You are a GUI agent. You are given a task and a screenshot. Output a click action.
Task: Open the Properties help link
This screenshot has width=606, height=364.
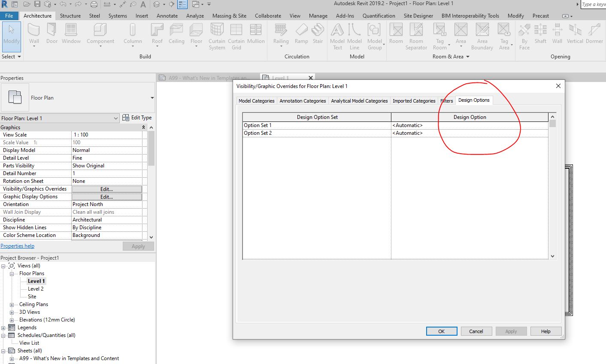point(17,246)
